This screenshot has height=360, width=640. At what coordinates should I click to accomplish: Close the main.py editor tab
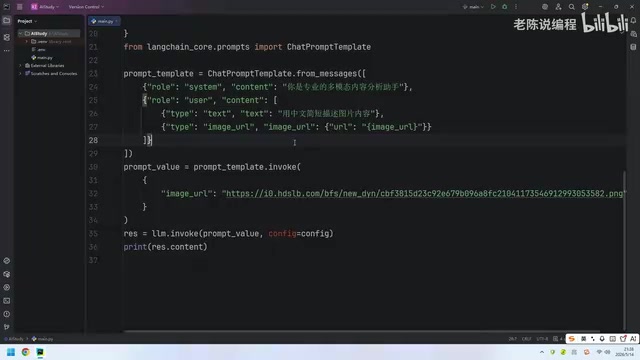116,21
